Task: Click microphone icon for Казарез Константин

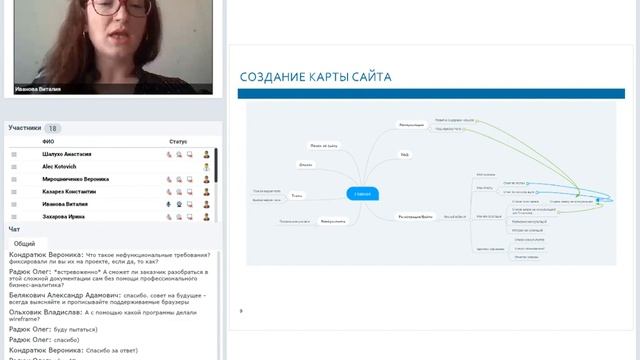Action: [169, 192]
